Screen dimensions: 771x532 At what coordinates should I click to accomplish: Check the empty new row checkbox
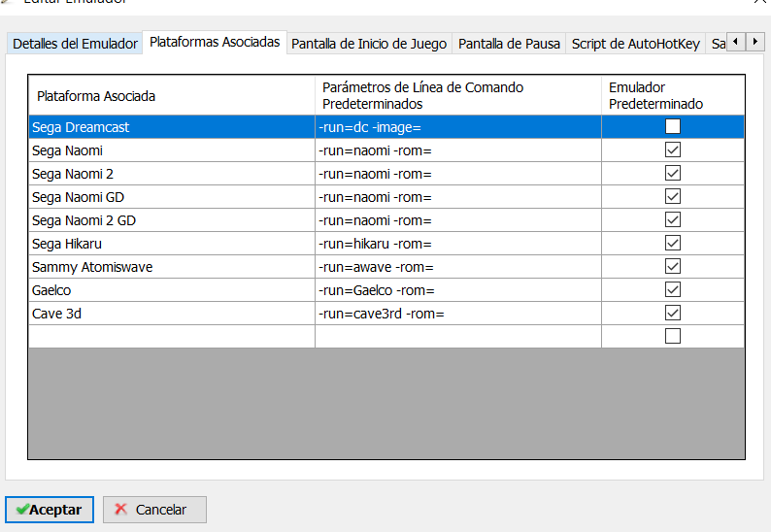click(x=673, y=336)
